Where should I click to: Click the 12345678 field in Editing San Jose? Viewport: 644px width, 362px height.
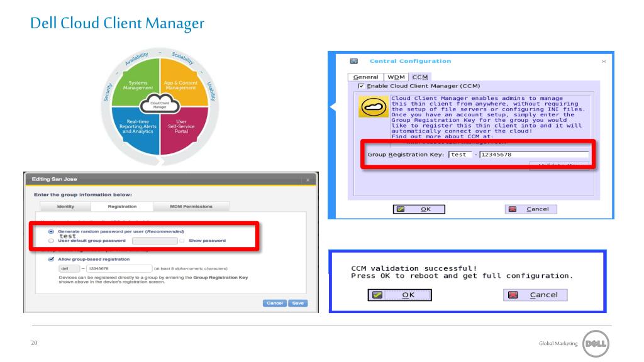tap(119, 268)
